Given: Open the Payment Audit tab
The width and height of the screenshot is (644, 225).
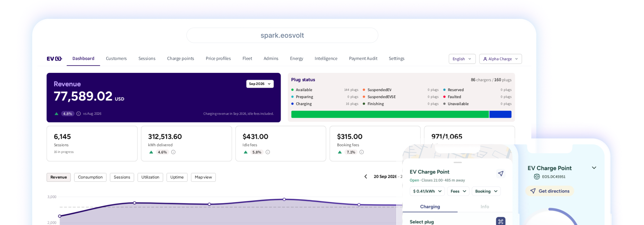Looking at the screenshot, I should click(363, 58).
